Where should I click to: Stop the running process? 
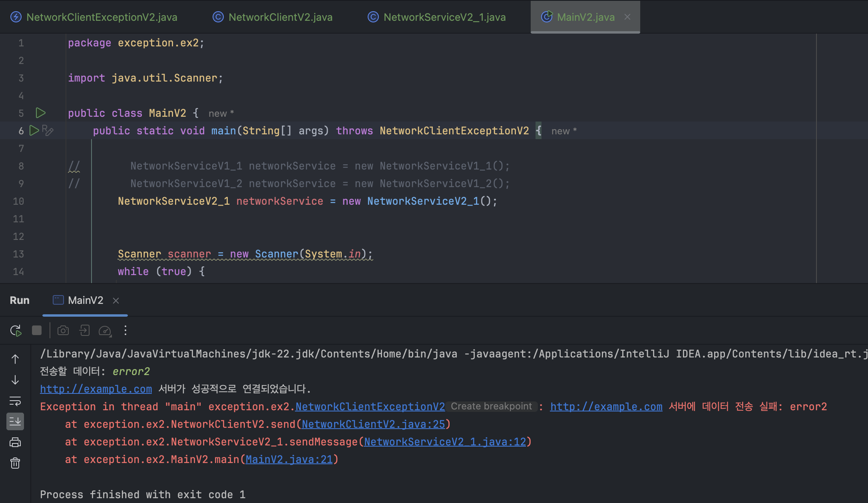[37, 330]
